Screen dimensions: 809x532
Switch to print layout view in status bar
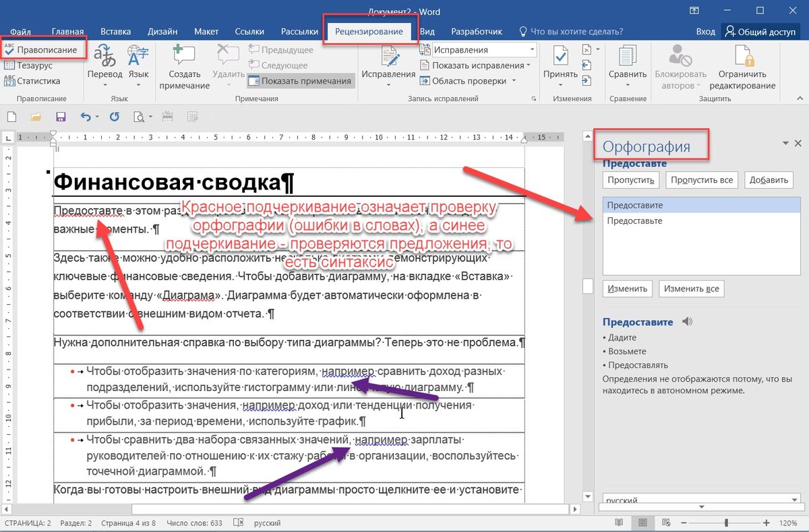(x=642, y=523)
